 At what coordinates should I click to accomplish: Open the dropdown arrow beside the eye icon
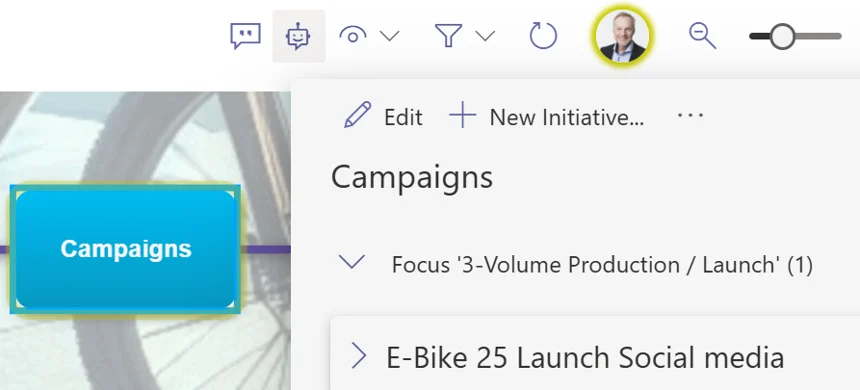point(390,36)
